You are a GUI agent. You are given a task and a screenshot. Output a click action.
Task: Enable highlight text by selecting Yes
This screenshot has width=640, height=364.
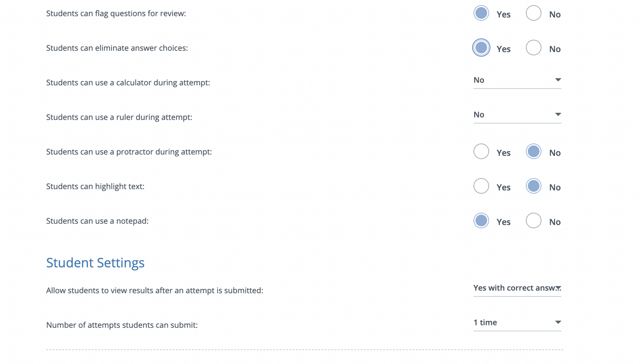(481, 186)
